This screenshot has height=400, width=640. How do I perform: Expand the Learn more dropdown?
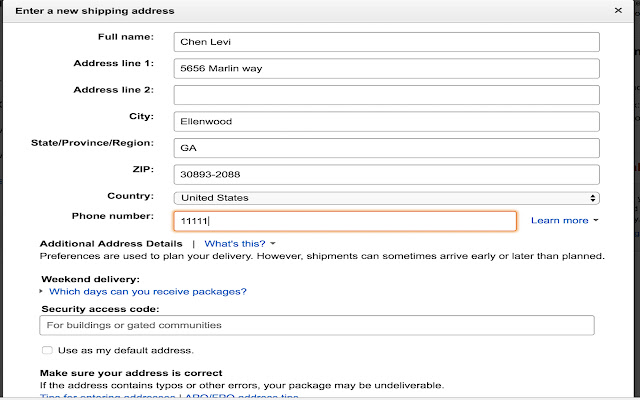coord(564,220)
